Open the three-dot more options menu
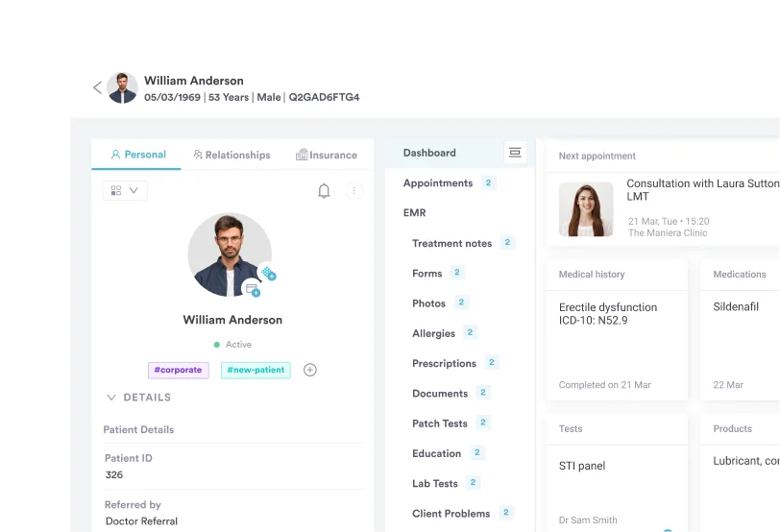Screen dimensions: 780x532 (353, 191)
